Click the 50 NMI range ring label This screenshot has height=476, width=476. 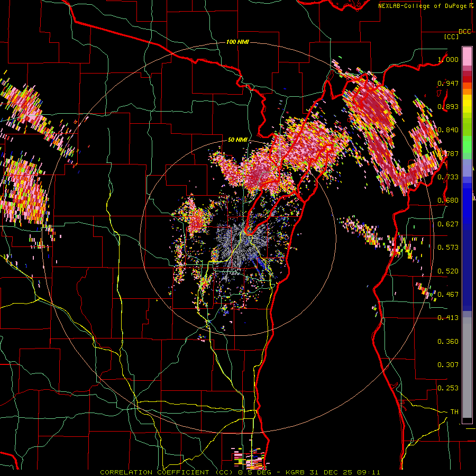pyautogui.click(x=237, y=140)
